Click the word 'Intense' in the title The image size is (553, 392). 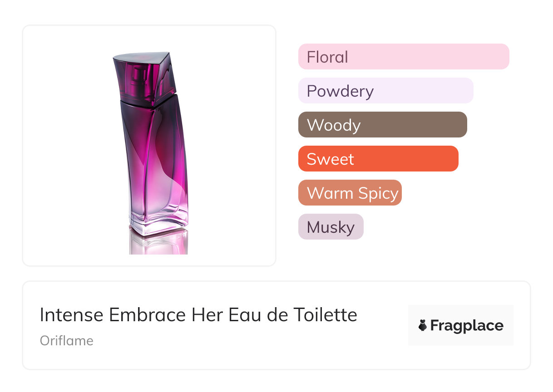point(68,315)
